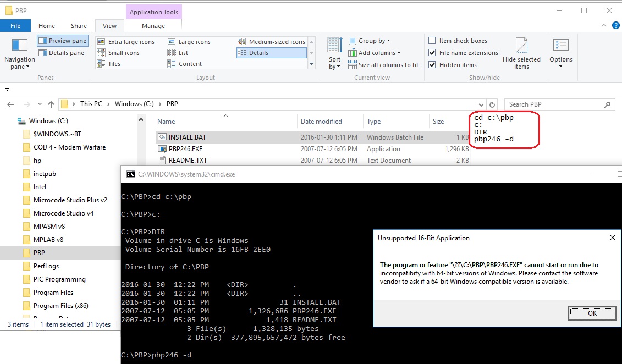Refresh the PBP folder view
The image size is (622, 364).
pyautogui.click(x=493, y=104)
